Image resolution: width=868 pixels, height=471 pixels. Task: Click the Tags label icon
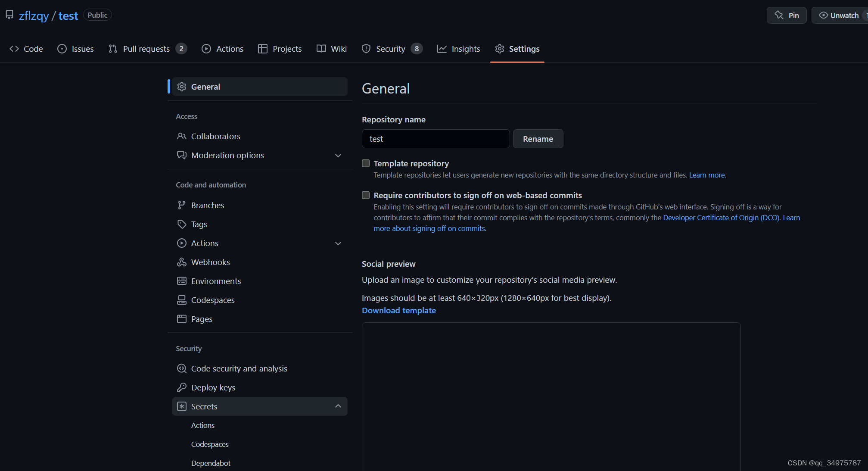click(181, 224)
